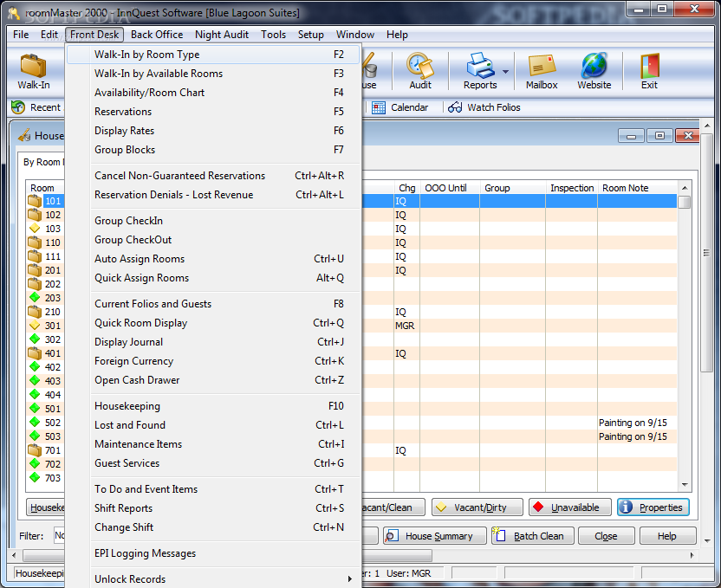Open the Night Audit menu

tap(222, 35)
